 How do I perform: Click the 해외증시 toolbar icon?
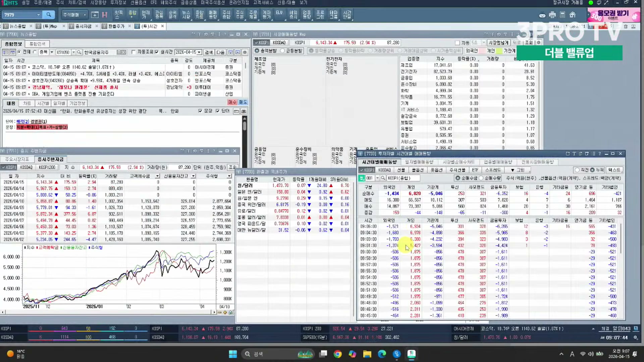[293, 14]
